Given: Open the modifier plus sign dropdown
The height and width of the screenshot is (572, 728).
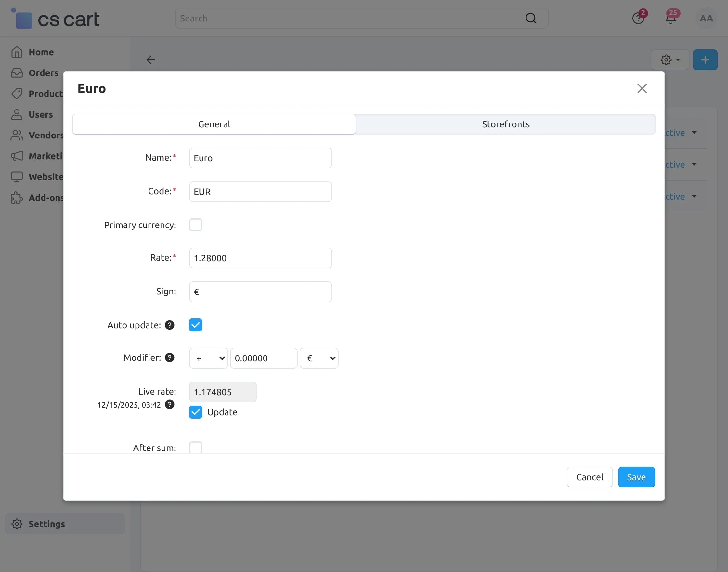Looking at the screenshot, I should point(208,358).
